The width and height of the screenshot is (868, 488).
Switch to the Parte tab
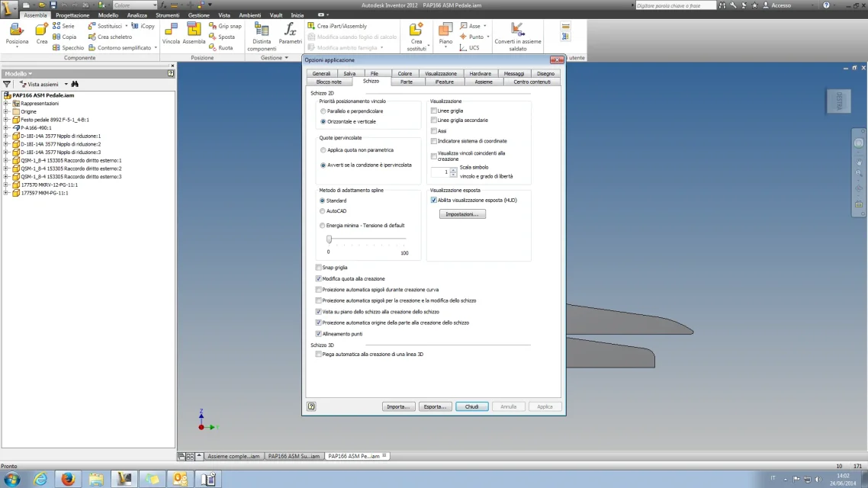[x=407, y=82]
